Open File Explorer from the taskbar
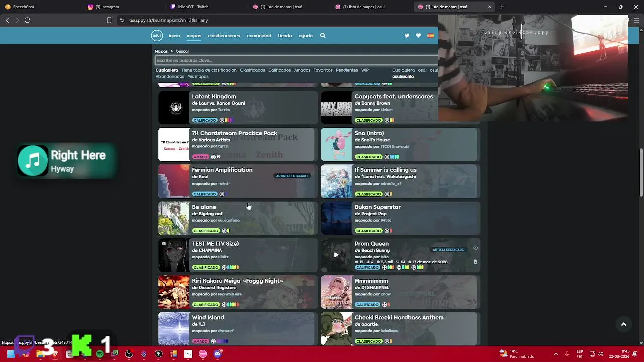The image size is (644, 362). point(40,354)
